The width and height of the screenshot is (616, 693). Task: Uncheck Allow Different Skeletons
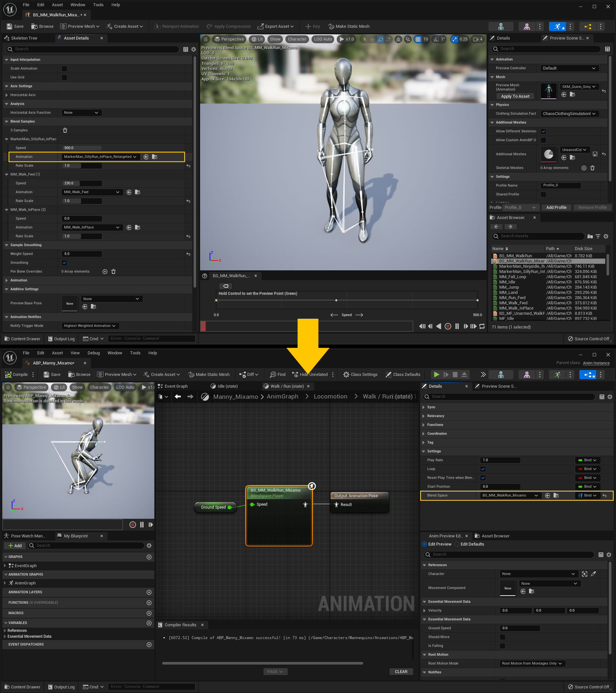click(543, 131)
